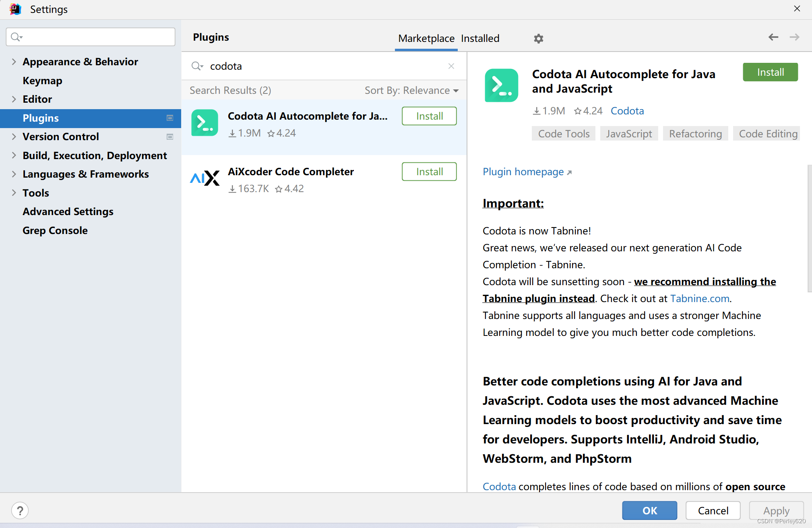
Task: Open the help question mark button
Action: pyautogui.click(x=20, y=511)
